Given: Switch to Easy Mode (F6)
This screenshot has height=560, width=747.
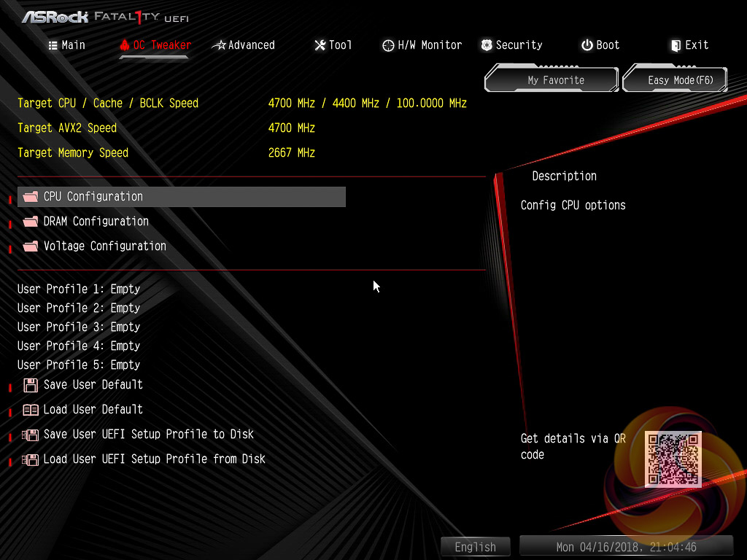Looking at the screenshot, I should point(675,79).
